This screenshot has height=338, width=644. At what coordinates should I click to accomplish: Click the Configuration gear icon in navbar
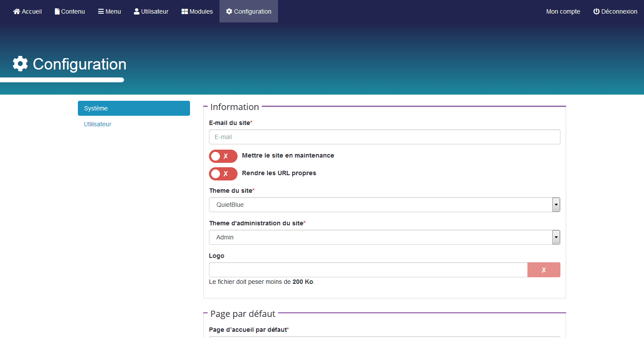click(229, 11)
